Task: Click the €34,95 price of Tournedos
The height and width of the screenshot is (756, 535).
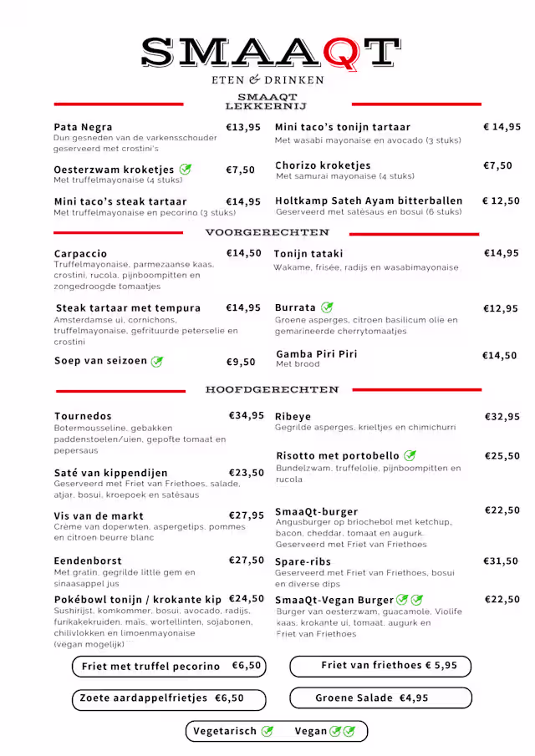Action: pyautogui.click(x=247, y=415)
